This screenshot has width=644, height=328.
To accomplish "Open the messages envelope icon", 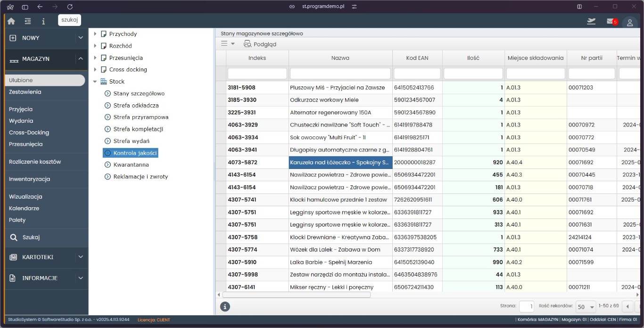I will pyautogui.click(x=611, y=21).
